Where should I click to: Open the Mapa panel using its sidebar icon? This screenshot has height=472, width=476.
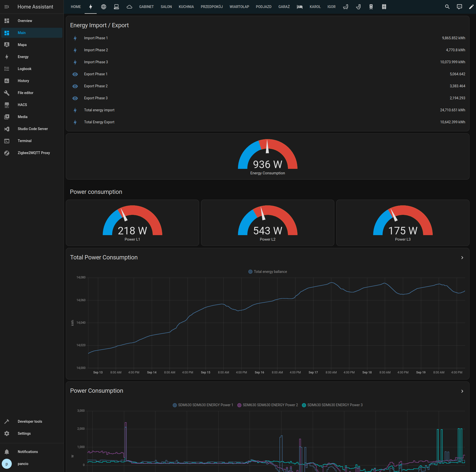tap(7, 45)
